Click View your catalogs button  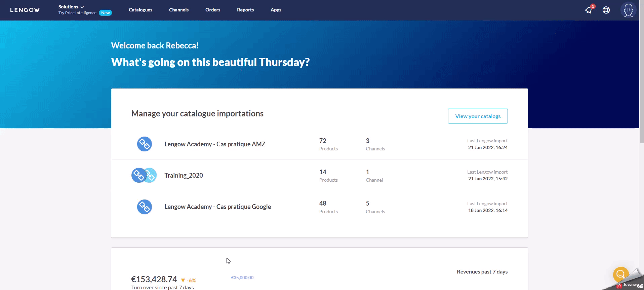coord(478,116)
